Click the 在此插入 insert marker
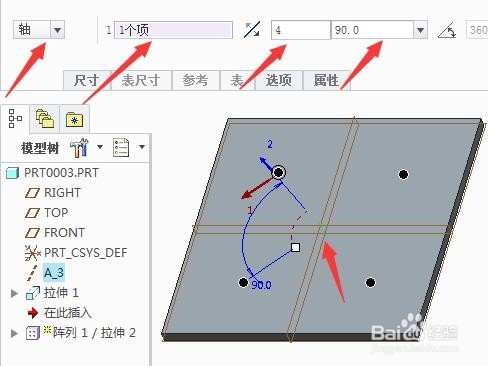The image size is (488, 366). coord(68,313)
